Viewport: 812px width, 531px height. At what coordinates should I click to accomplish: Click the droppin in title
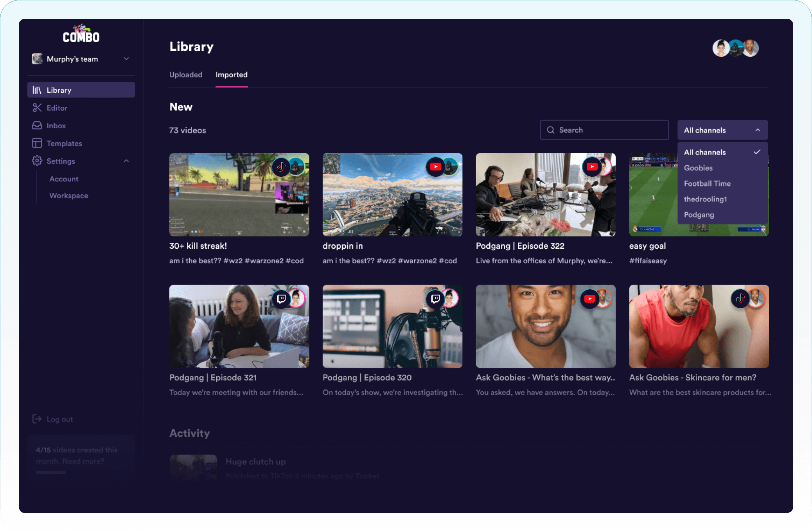pos(343,246)
